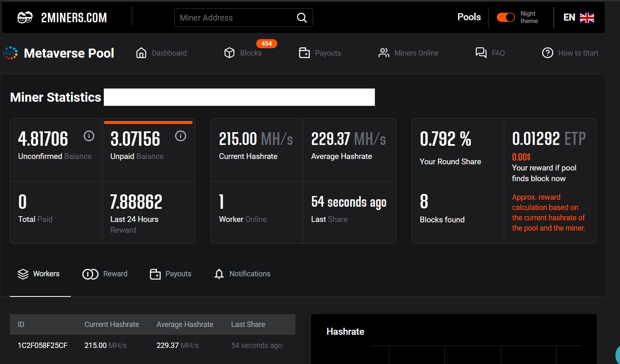Viewport: 620px width, 364px height.
Task: Switch to the Workers tab
Action: (x=46, y=274)
